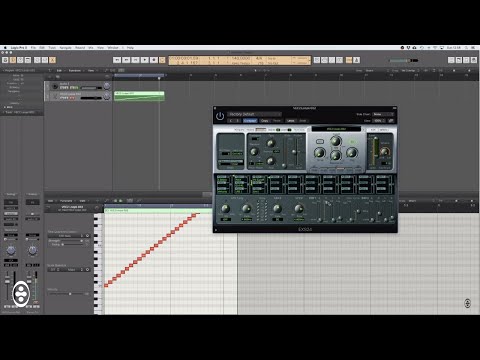Open the Apple menu
Image resolution: width=480 pixels, height=360 pixels.
click(x=5, y=48)
